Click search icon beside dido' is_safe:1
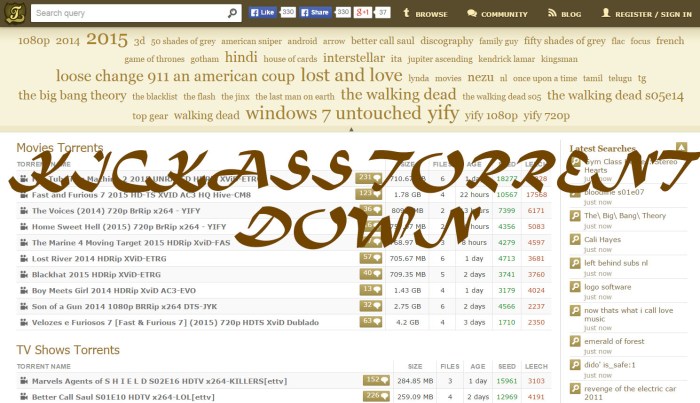This screenshot has height=403, width=700. pyautogui.click(x=575, y=365)
